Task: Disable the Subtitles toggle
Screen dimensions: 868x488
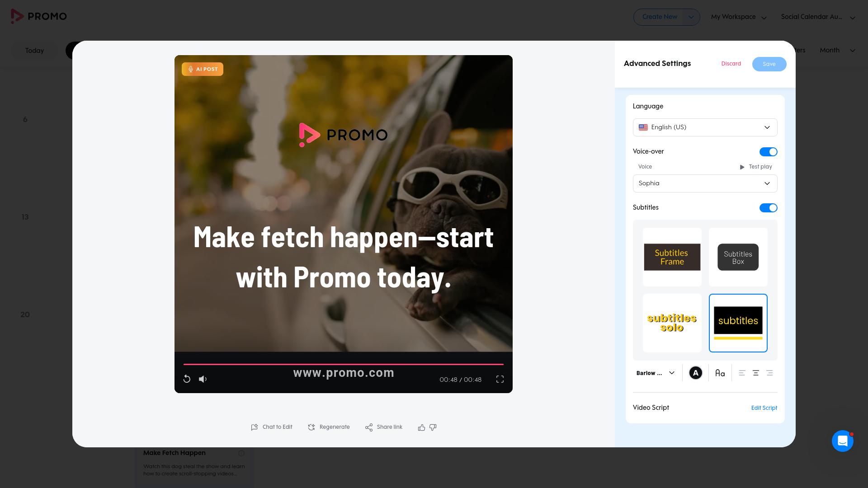Action: tap(768, 208)
